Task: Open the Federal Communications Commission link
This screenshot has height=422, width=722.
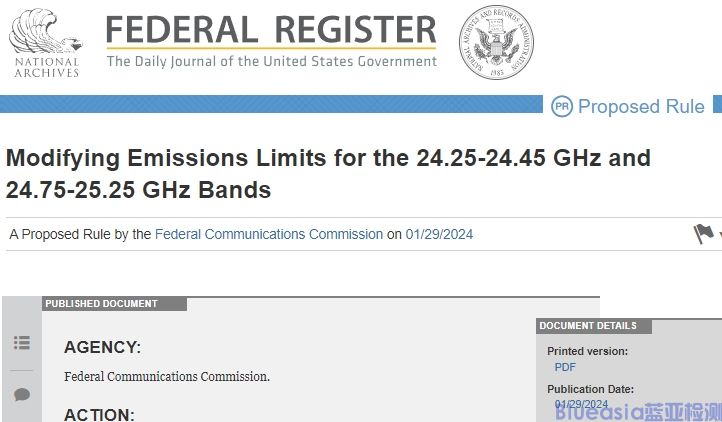Action: pyautogui.click(x=269, y=234)
